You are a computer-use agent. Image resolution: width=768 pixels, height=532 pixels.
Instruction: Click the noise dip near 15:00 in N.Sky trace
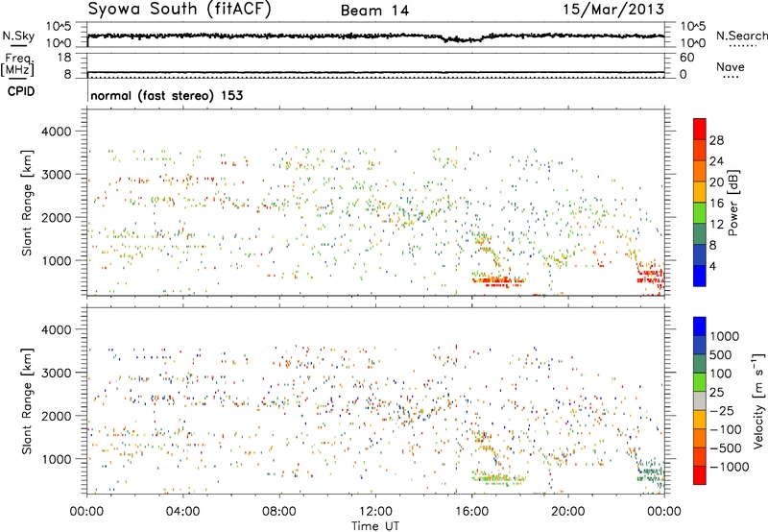pos(461,39)
